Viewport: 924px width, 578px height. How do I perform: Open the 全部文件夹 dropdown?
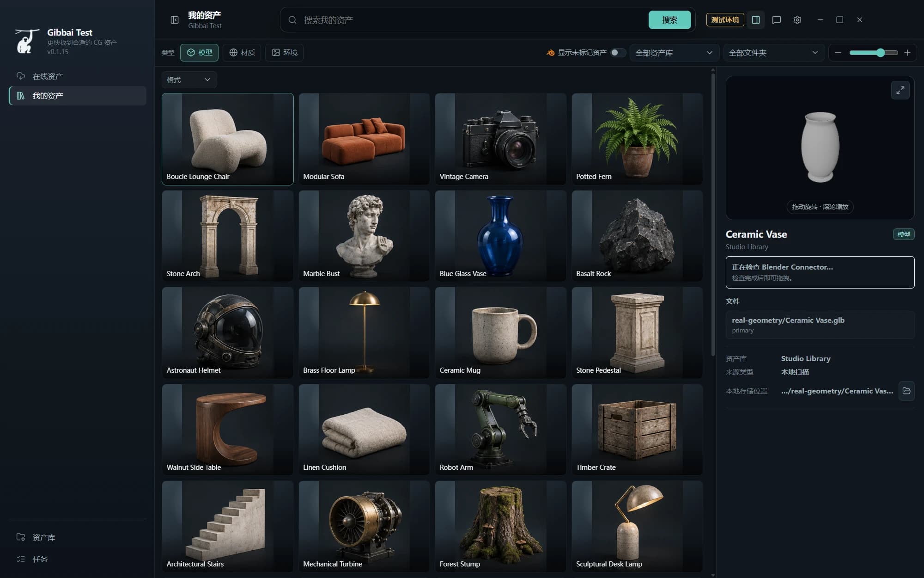point(773,53)
